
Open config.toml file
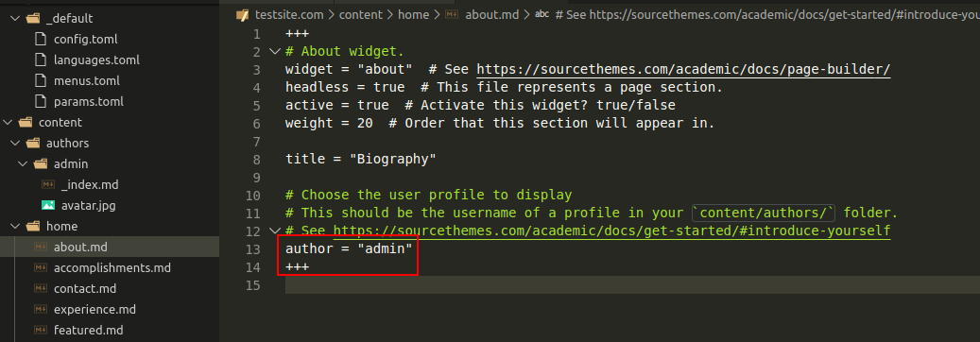tap(86, 40)
